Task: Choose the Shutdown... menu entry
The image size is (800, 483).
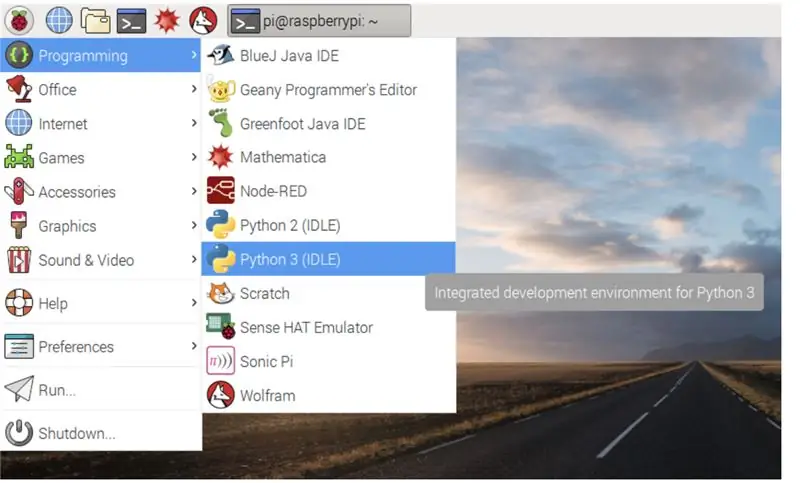Action: click(x=101, y=433)
